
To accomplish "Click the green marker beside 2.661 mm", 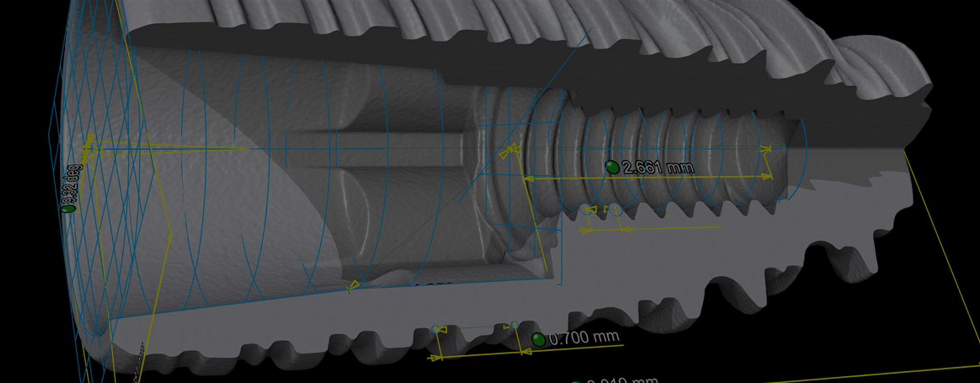I will point(612,167).
